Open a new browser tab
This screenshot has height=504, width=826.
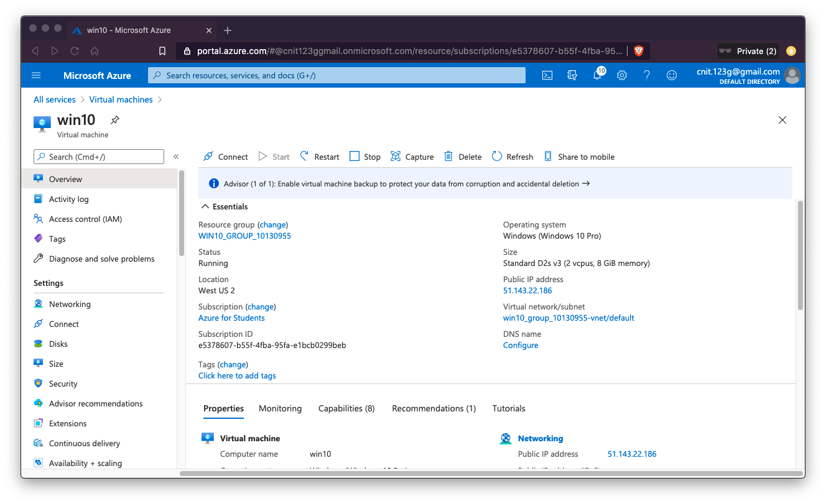[x=228, y=30]
